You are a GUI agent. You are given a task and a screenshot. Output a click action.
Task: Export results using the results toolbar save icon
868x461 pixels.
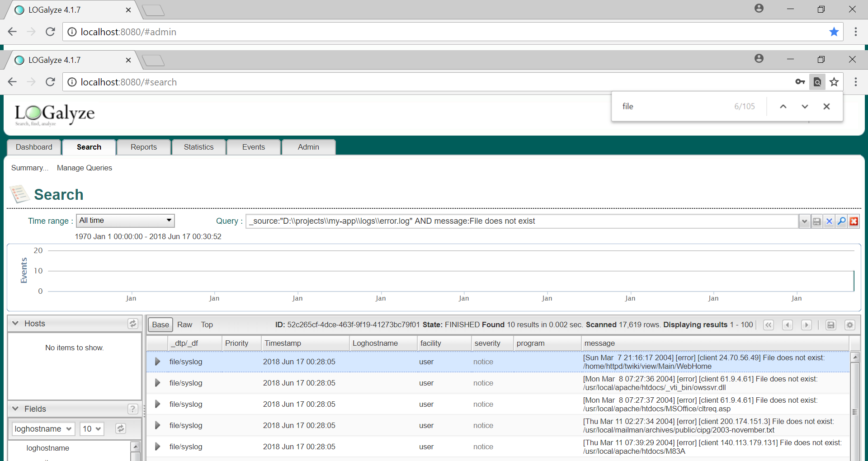click(x=831, y=325)
